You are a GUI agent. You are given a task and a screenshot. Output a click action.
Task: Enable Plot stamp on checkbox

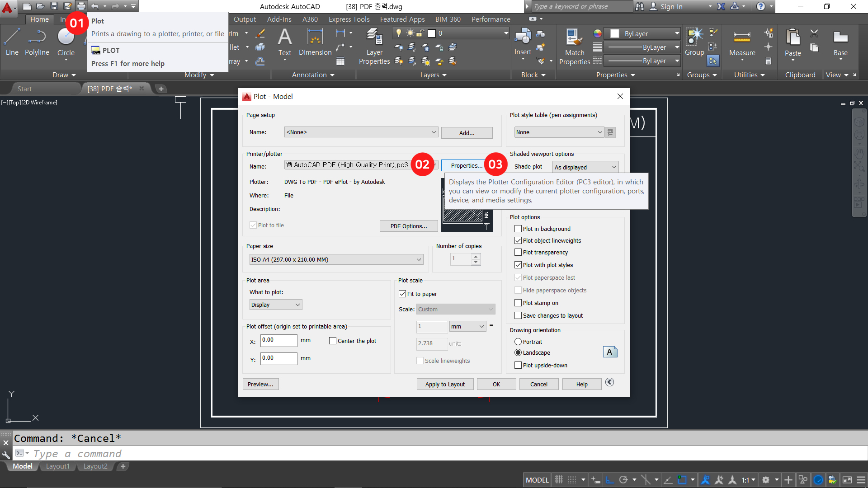coord(518,303)
